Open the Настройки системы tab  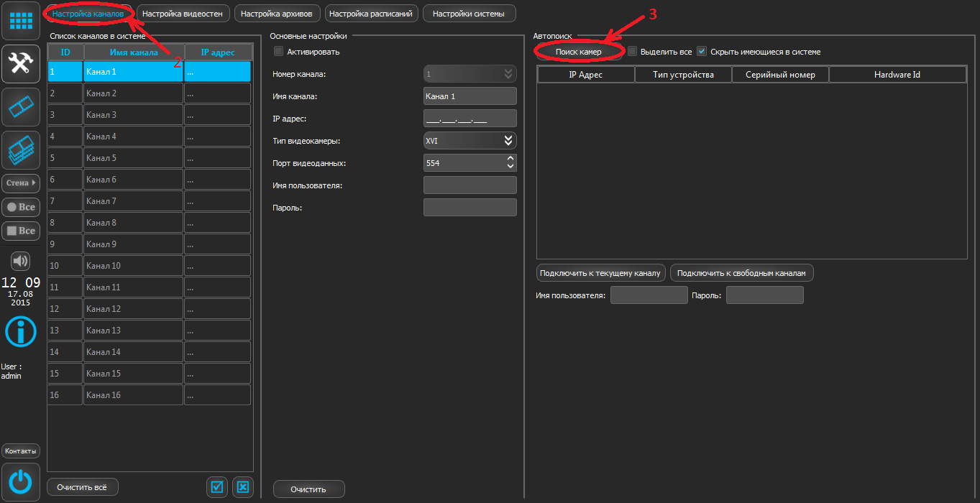469,14
